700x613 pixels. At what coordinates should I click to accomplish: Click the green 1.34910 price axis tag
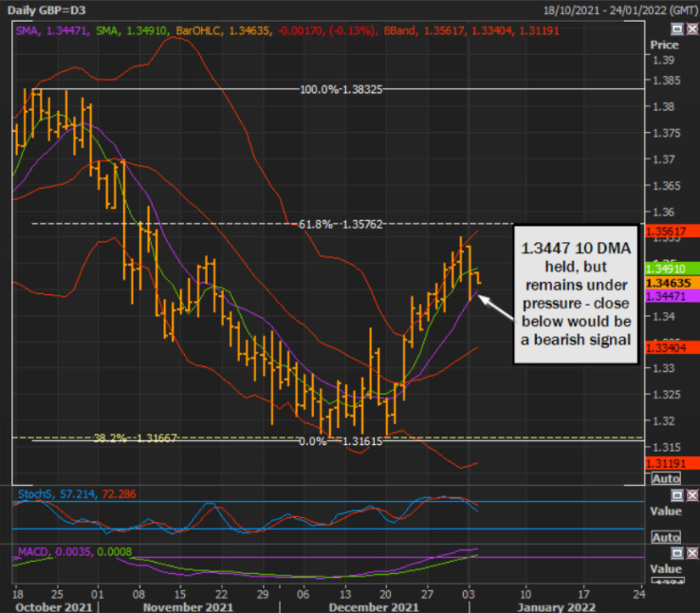click(672, 269)
